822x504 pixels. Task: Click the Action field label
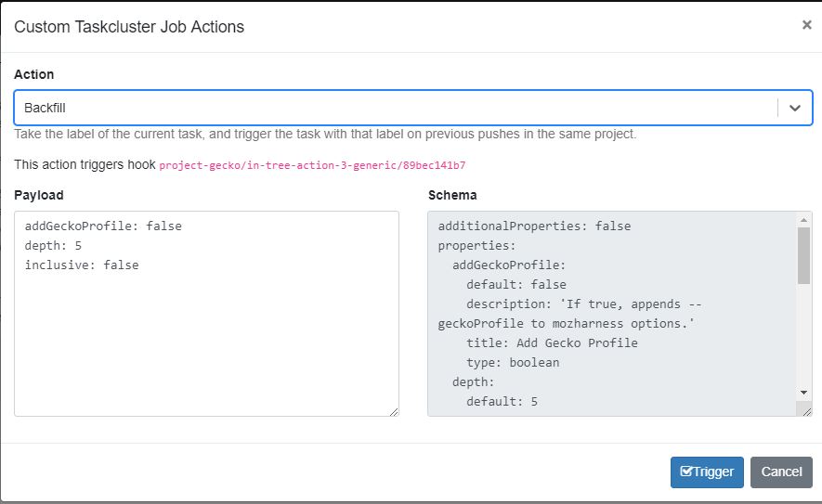(34, 74)
